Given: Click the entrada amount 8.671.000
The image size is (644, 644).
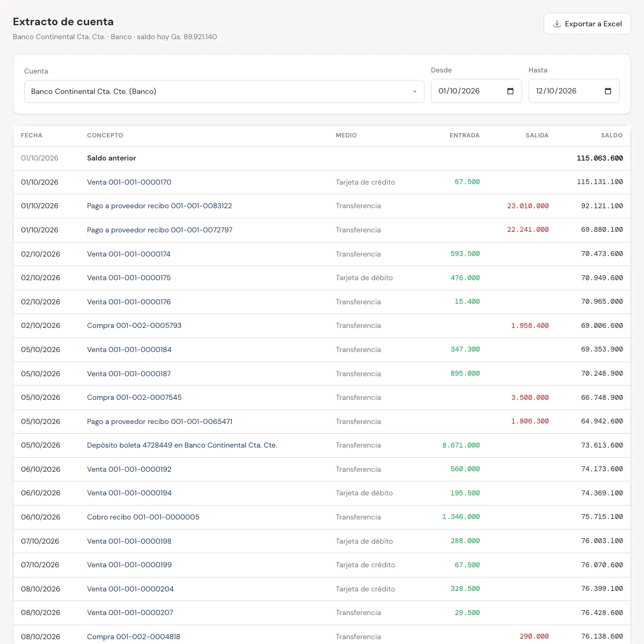Looking at the screenshot, I should [461, 445].
